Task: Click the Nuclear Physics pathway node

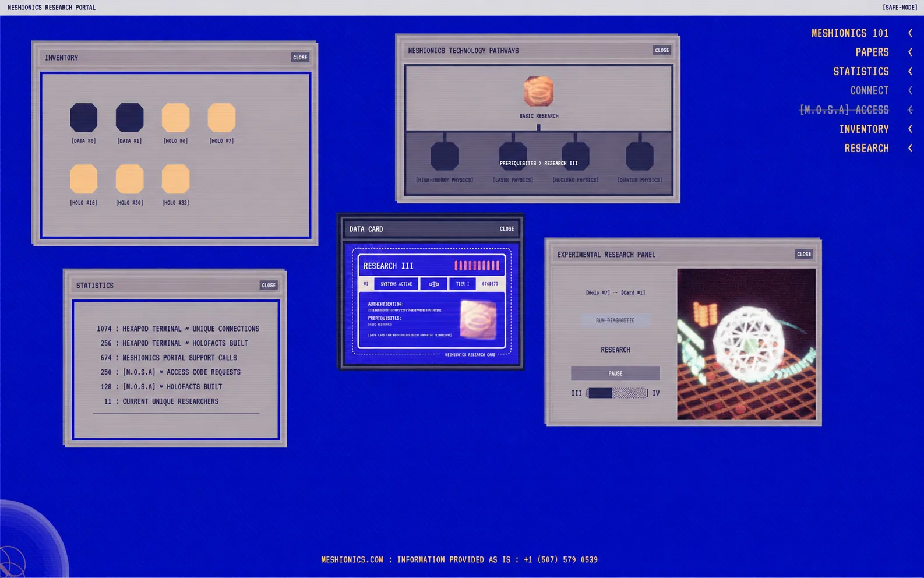Action: (576, 156)
